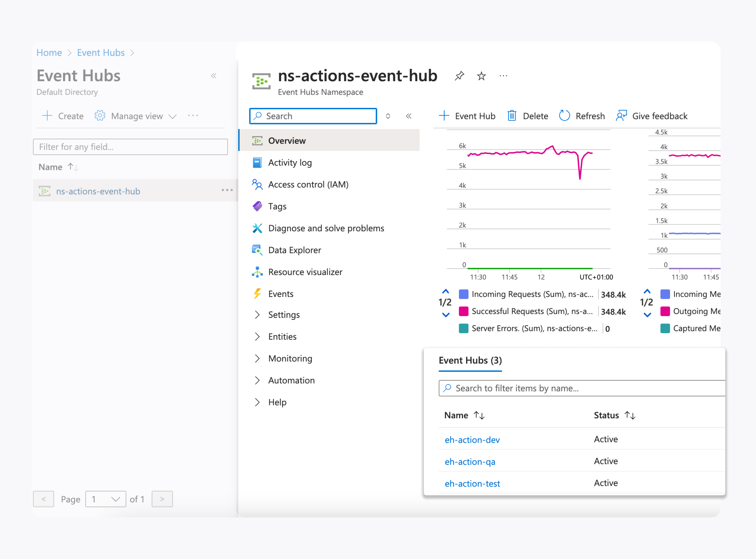This screenshot has width=756, height=559.
Task: Go to Home breadcrumb
Action: point(49,53)
